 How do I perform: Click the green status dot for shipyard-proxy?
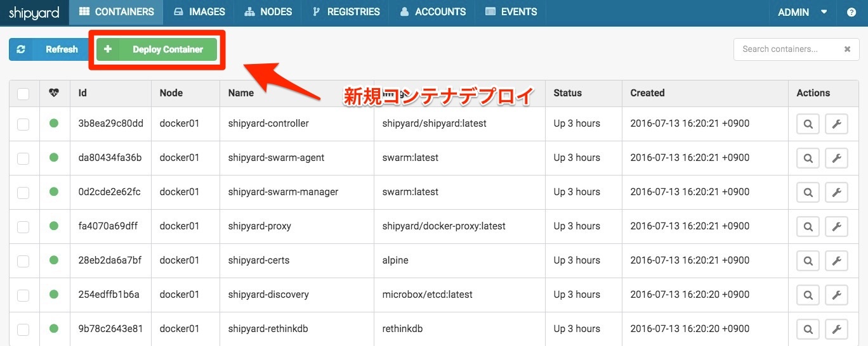(x=54, y=226)
